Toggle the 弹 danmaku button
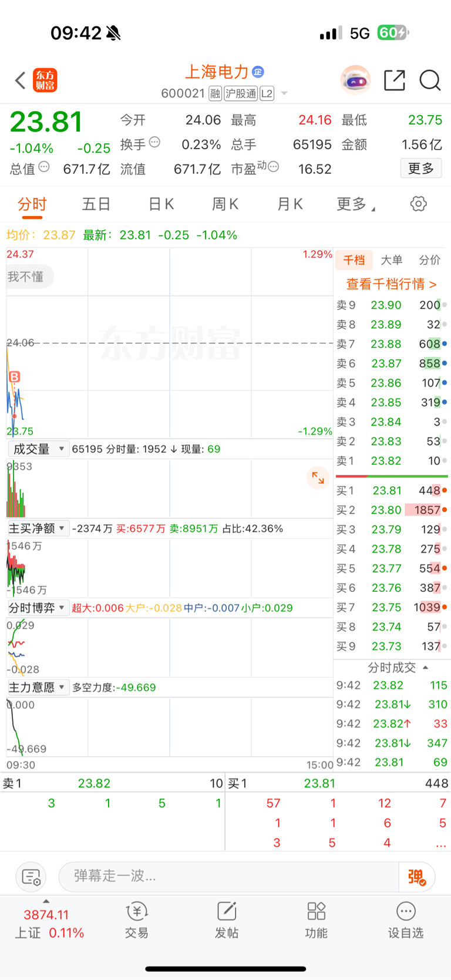 [417, 877]
